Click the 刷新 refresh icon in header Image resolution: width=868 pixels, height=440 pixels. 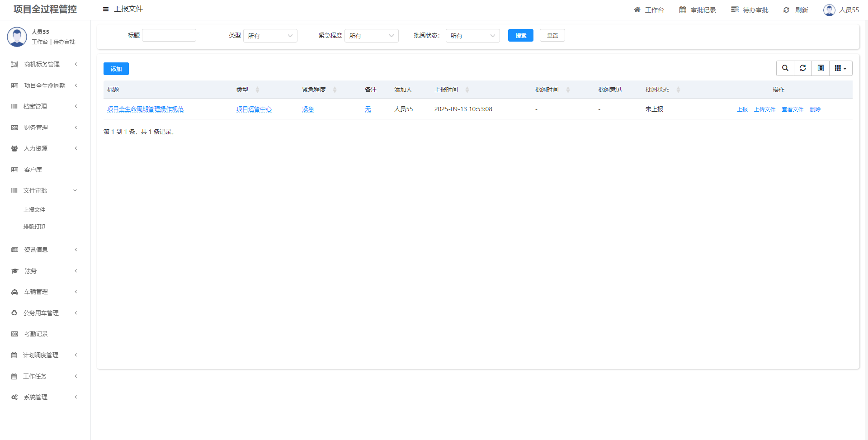(786, 10)
